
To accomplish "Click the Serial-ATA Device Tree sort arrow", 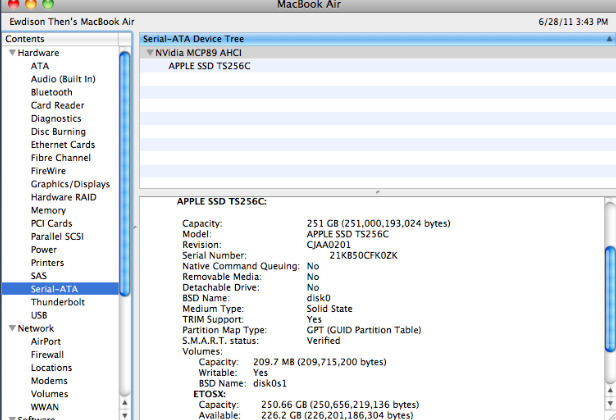I will [609, 39].
